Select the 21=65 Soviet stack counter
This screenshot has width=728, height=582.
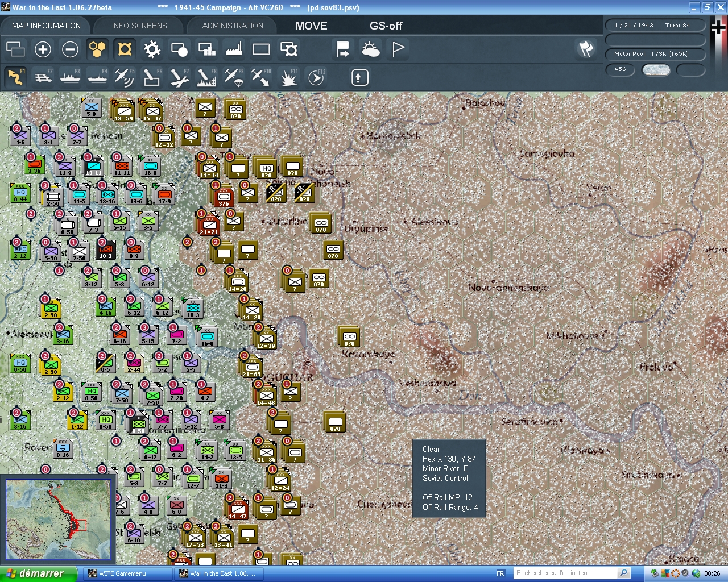tap(251, 367)
